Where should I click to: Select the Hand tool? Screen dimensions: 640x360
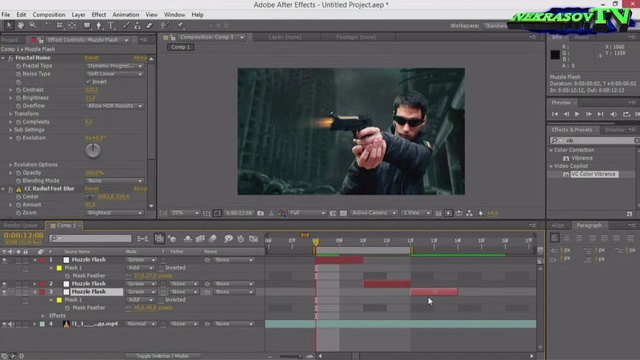[x=20, y=25]
